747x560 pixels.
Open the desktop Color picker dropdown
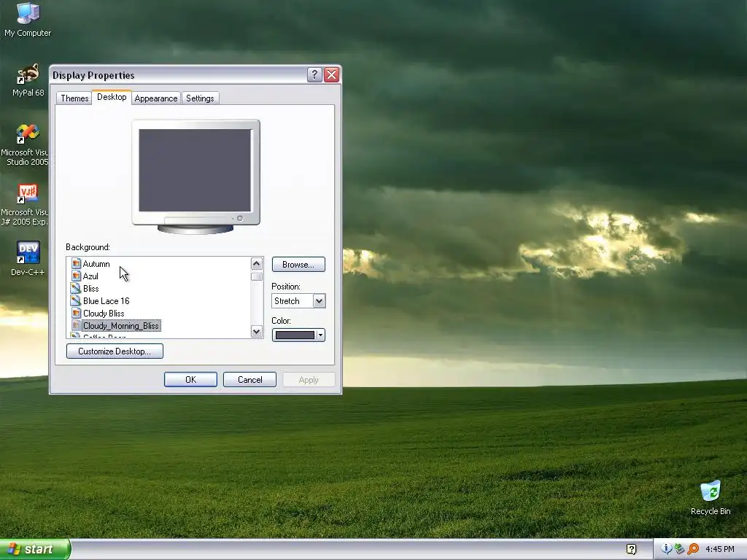click(298, 335)
